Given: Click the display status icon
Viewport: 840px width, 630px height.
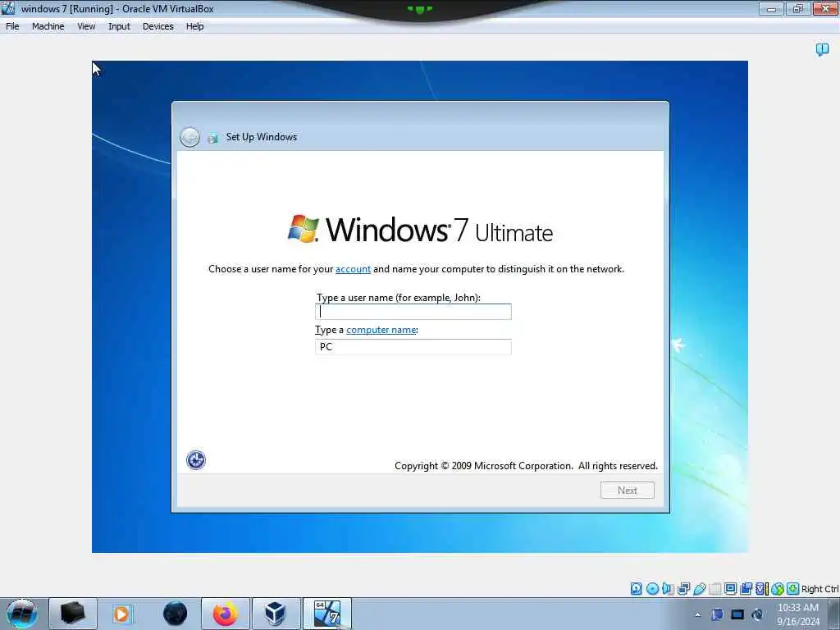Looking at the screenshot, I should click(731, 588).
